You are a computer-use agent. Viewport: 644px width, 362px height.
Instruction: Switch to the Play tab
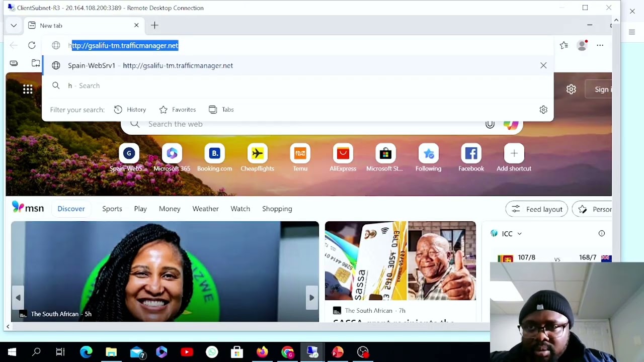140,209
